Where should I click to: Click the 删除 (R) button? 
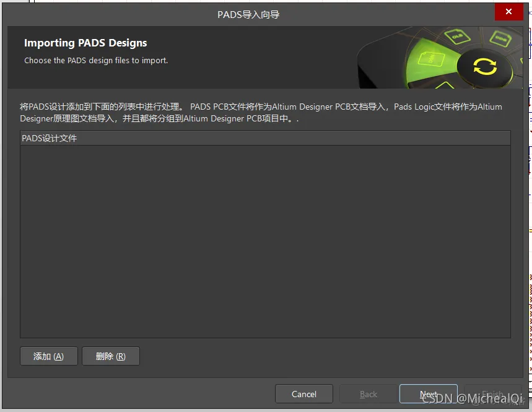(x=111, y=356)
